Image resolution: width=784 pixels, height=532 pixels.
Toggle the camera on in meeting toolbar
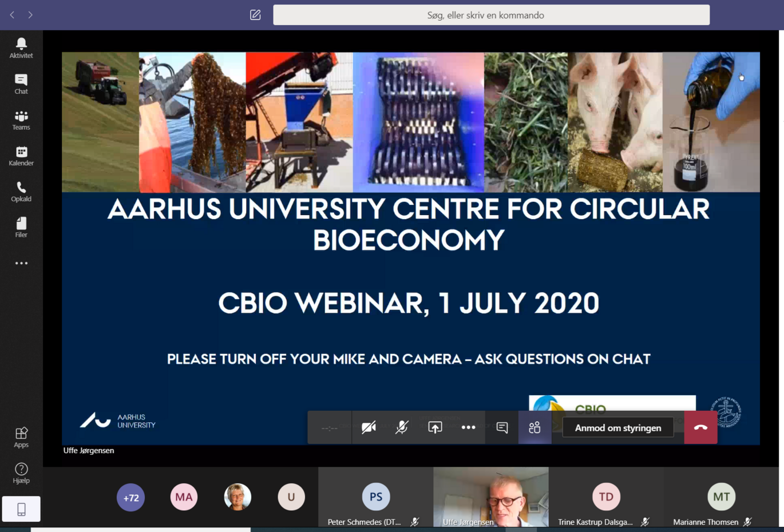click(369, 427)
